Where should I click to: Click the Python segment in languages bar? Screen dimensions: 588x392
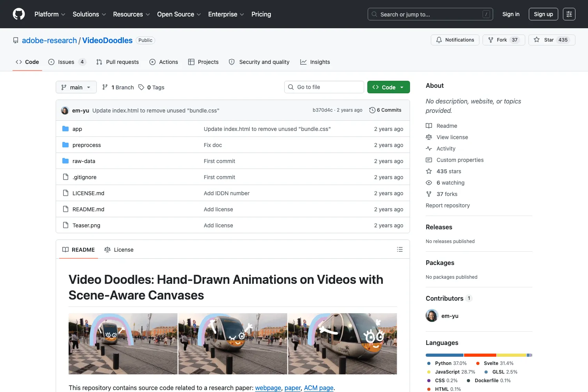point(445,355)
